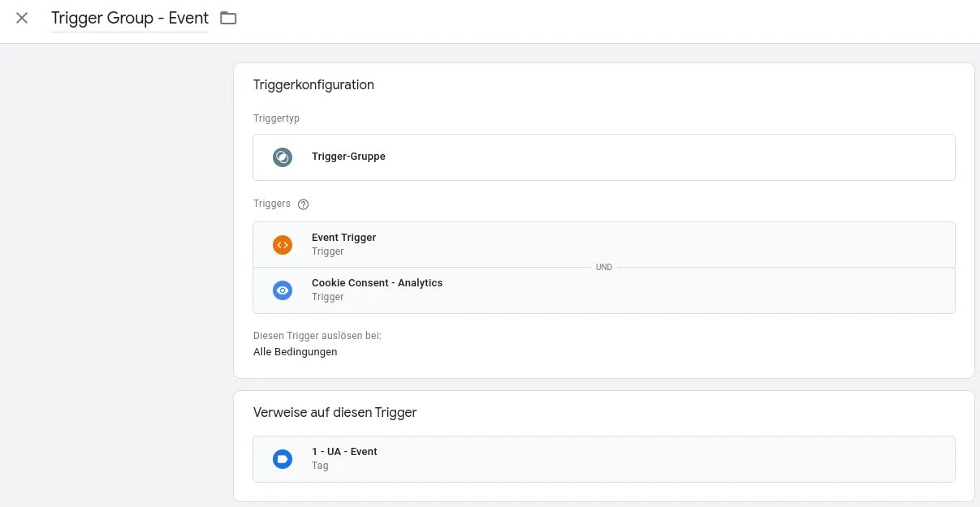
Task: Click the close X in the top bar
Action: coord(21,18)
